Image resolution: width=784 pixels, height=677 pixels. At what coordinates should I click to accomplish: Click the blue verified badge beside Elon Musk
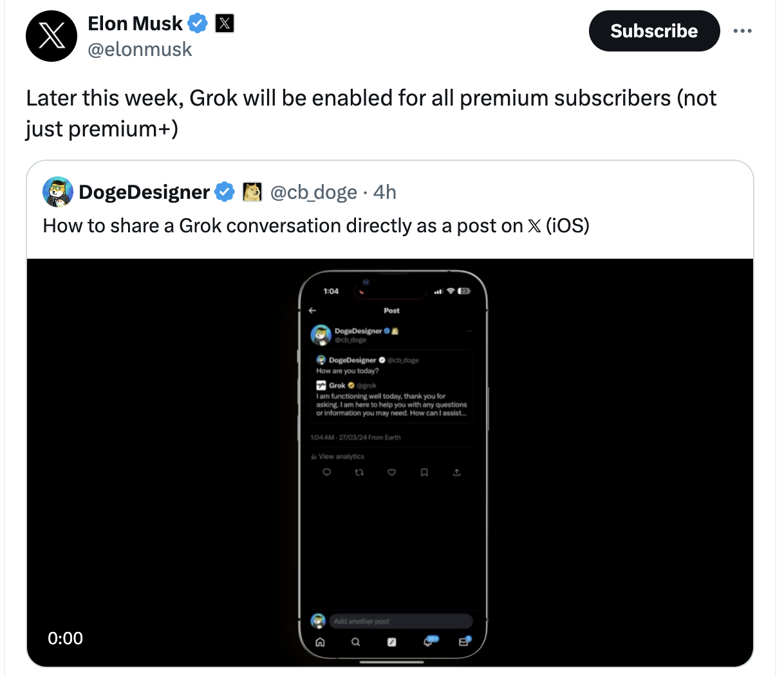point(198,24)
